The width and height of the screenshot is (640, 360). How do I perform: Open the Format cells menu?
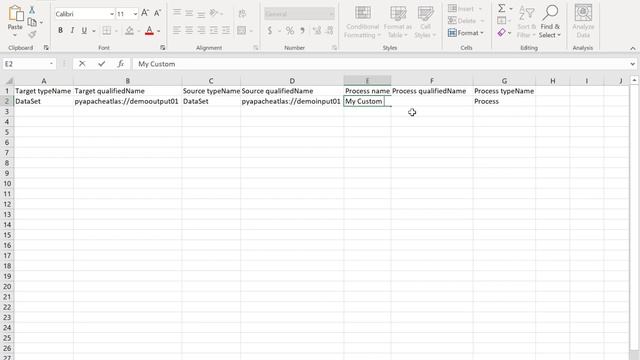tap(466, 33)
